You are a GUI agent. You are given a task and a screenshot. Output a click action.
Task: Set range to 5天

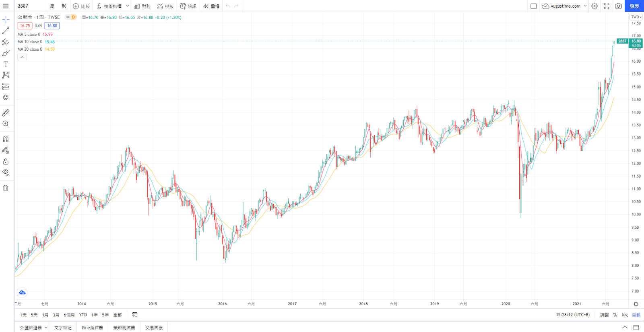(34, 315)
